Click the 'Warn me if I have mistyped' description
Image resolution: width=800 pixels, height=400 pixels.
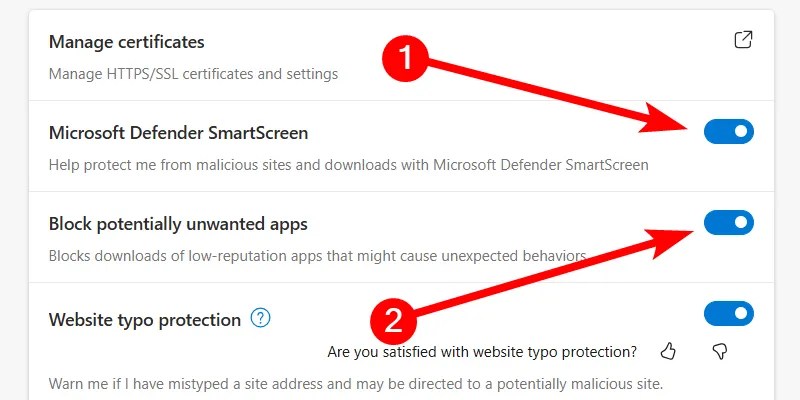coord(355,384)
